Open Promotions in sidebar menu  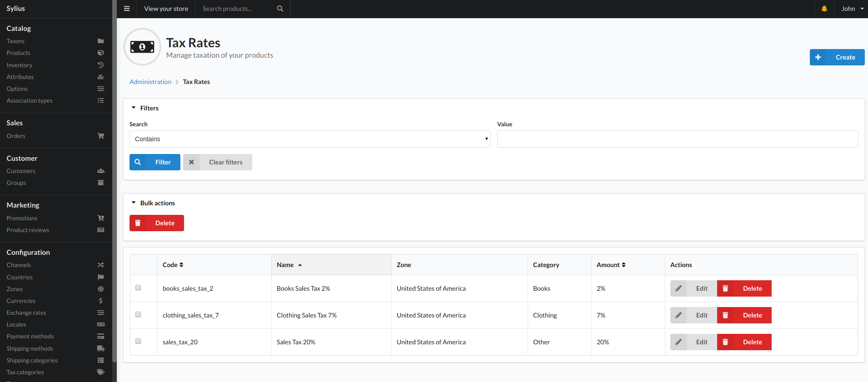(22, 218)
